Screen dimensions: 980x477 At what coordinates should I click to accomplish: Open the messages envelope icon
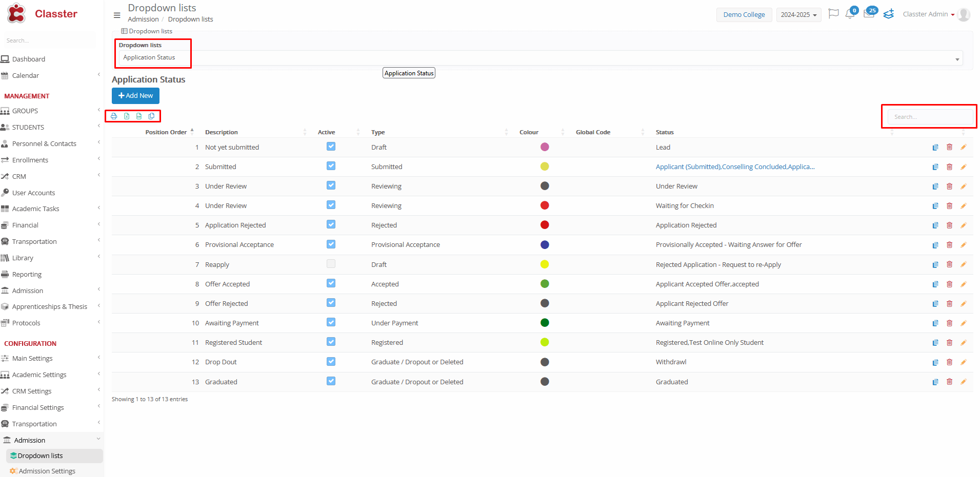[x=869, y=14]
